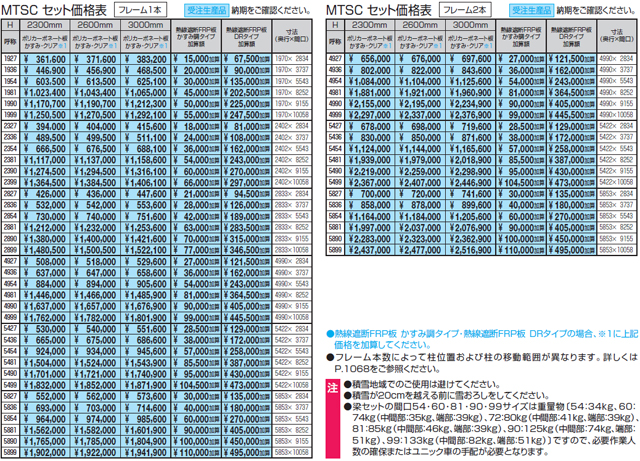Viewport: 640px width, 461px height.
Task: Click the blue bullet before フレーム本数 note
Action: pos(330,357)
